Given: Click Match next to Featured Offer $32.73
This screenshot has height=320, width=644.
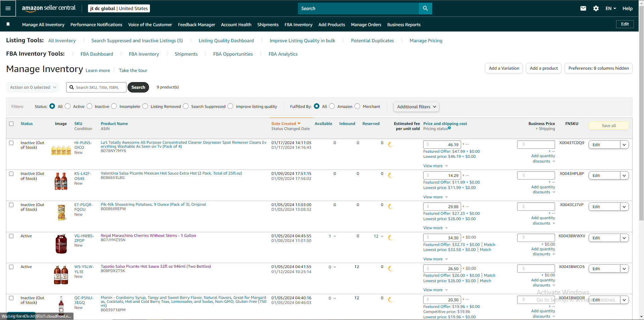Looking at the screenshot, I should 489,245.
